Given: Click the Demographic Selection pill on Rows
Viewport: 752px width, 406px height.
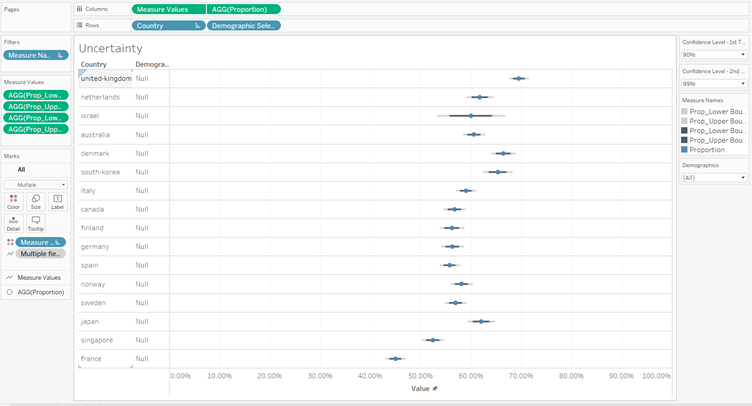Looking at the screenshot, I should (243, 25).
